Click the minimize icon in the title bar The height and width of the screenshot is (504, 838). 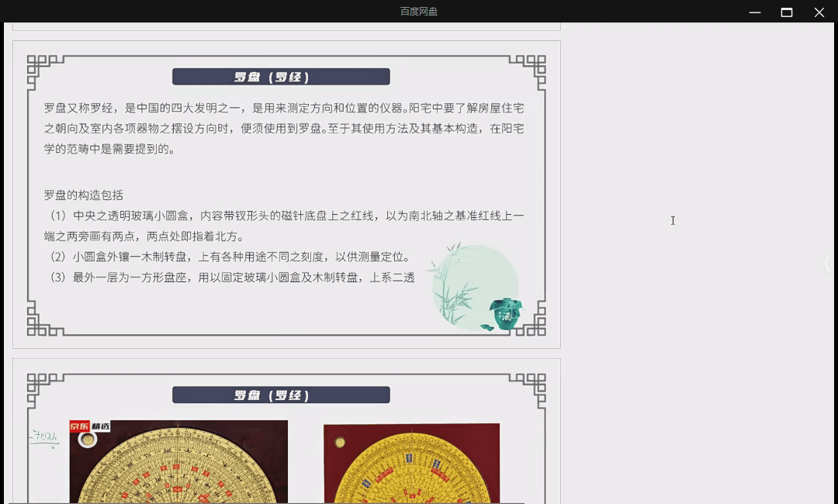pos(754,12)
